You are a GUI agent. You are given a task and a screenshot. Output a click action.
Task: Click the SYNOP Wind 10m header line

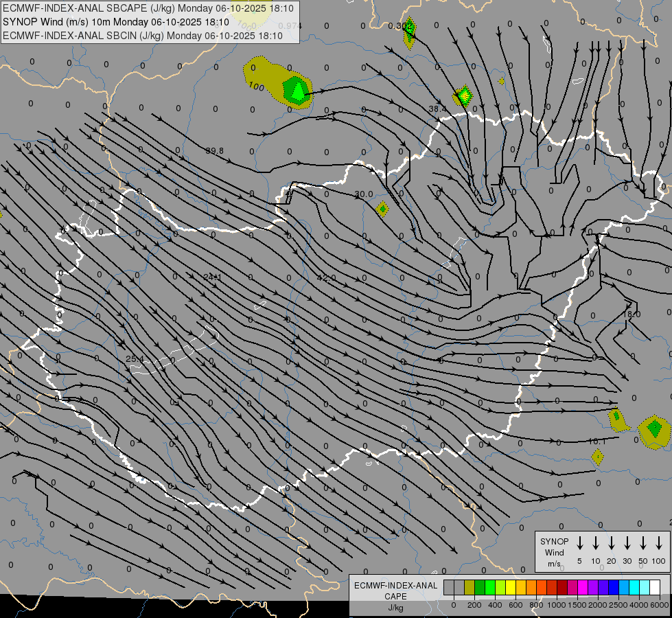(116, 22)
